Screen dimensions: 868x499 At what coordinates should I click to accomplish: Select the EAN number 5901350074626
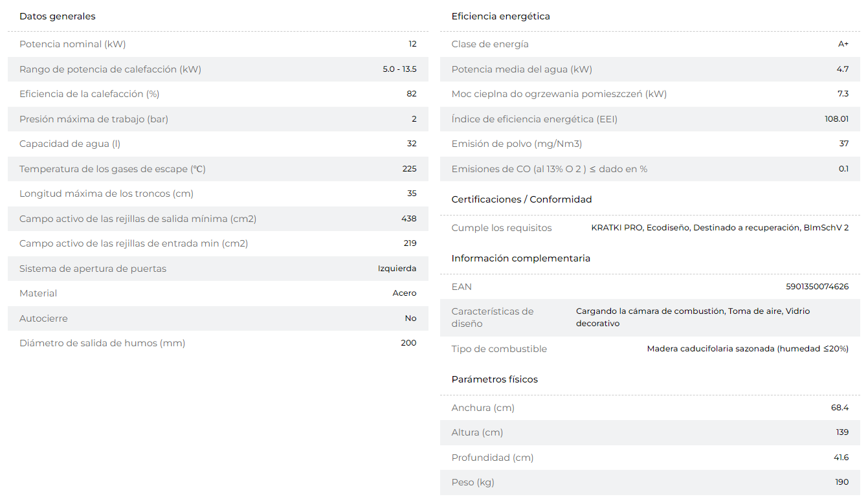pos(817,287)
